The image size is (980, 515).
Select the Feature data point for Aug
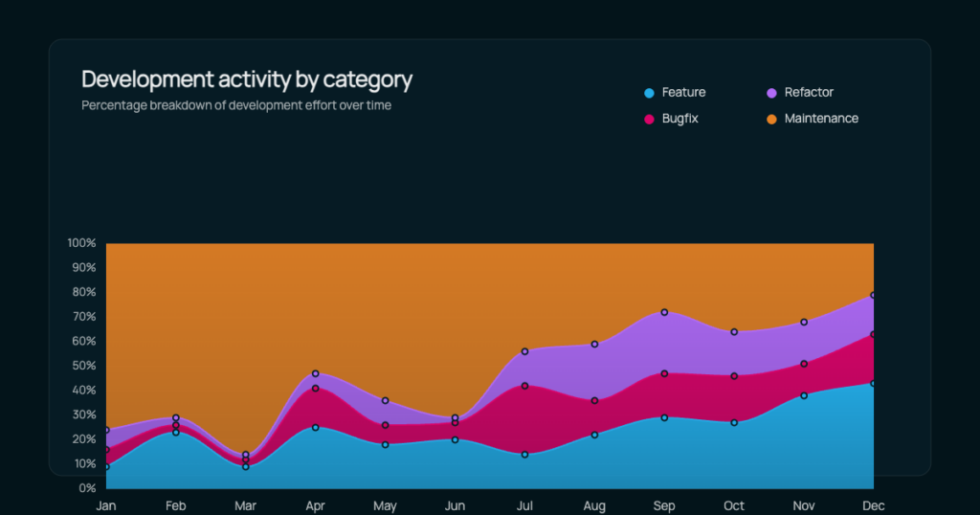(594, 435)
